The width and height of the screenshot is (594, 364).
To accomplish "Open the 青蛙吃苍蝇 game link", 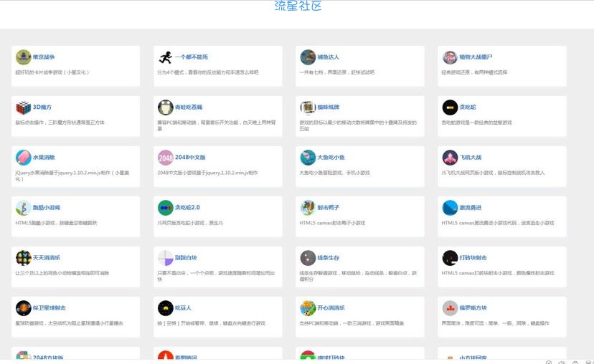I will click(x=189, y=107).
